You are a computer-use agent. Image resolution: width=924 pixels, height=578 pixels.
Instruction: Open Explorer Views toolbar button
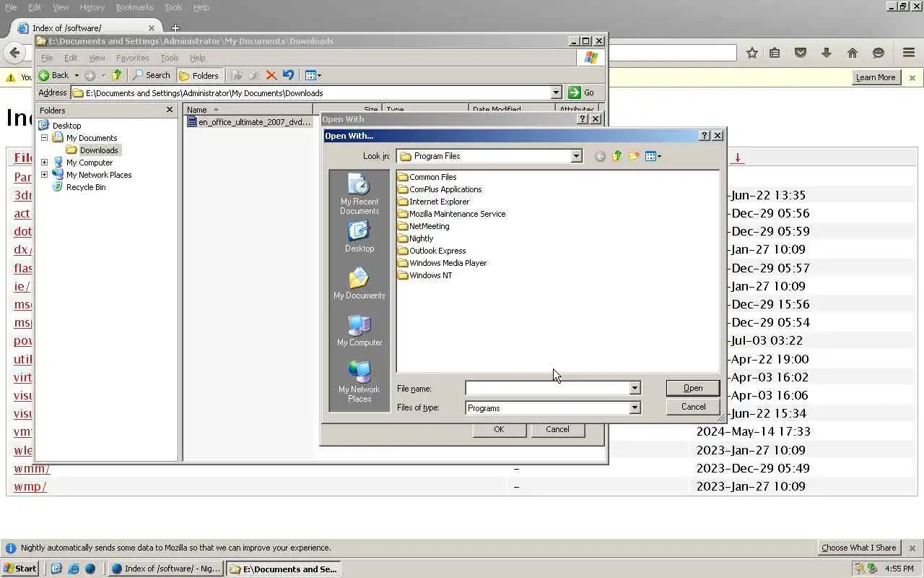313,75
